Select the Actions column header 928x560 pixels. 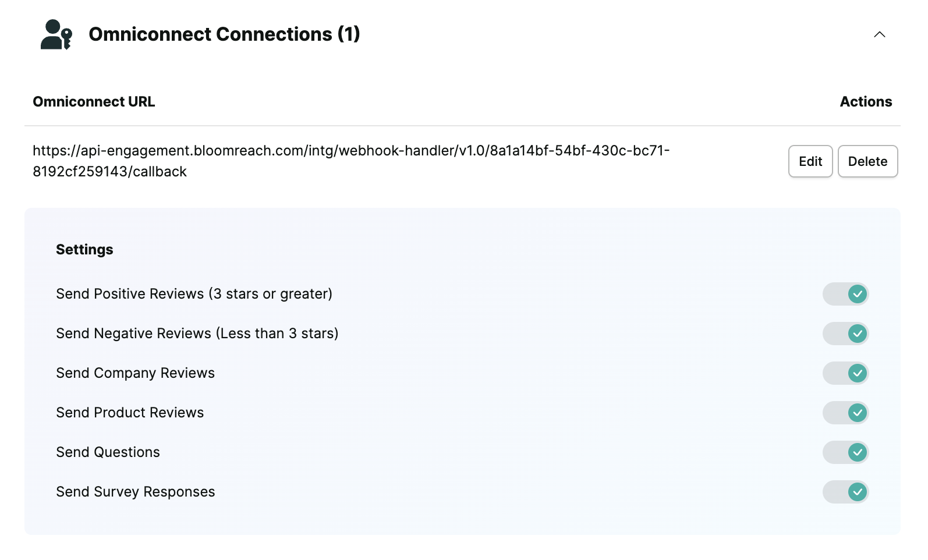click(x=866, y=102)
